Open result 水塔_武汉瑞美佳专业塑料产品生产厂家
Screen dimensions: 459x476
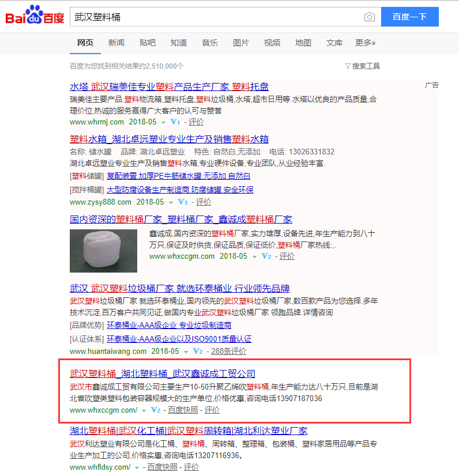click(x=169, y=87)
